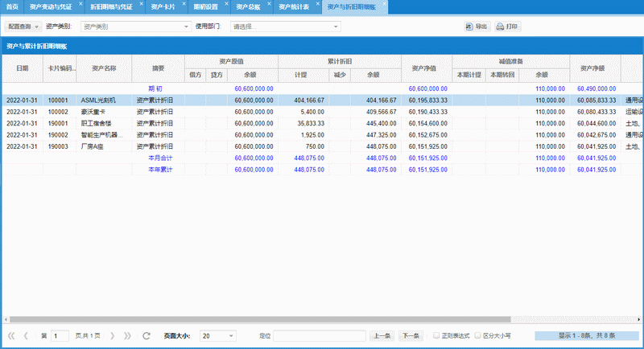Click the 日期 column header

(x=23, y=68)
